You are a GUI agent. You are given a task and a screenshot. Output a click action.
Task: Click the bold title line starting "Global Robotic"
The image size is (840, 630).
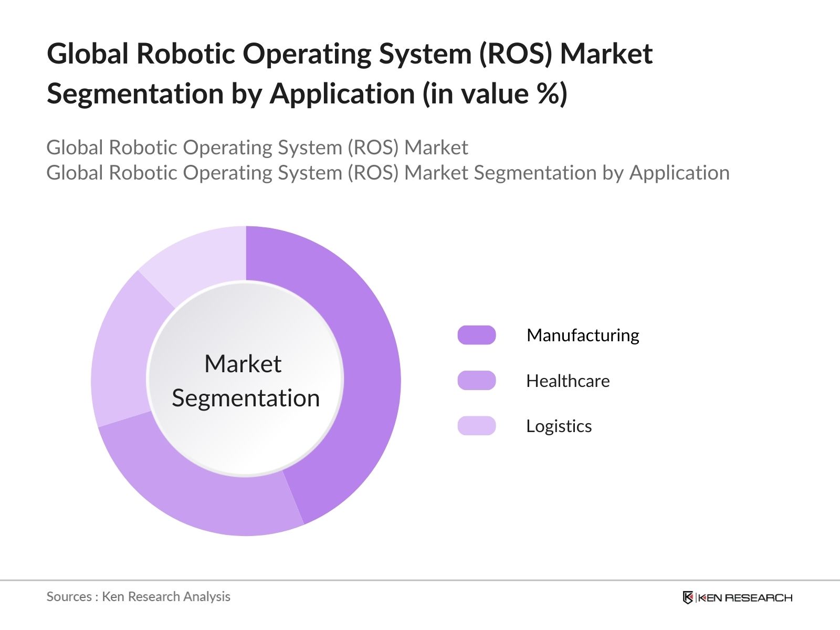tap(349, 54)
